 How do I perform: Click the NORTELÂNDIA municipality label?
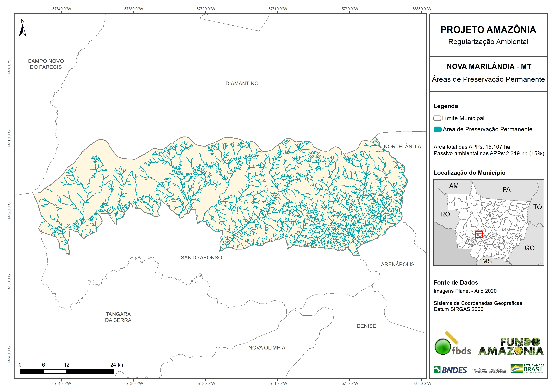coord(403,146)
